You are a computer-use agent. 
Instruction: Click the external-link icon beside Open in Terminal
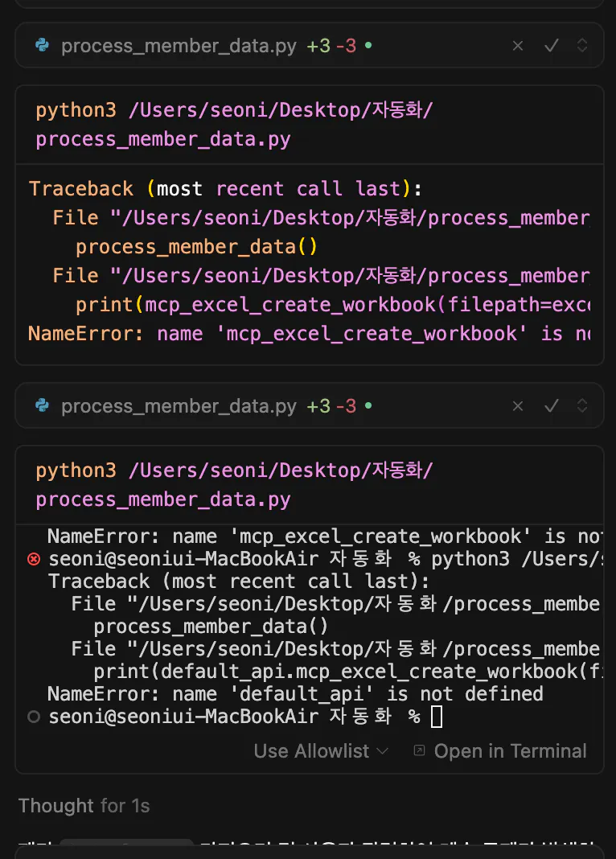point(419,750)
